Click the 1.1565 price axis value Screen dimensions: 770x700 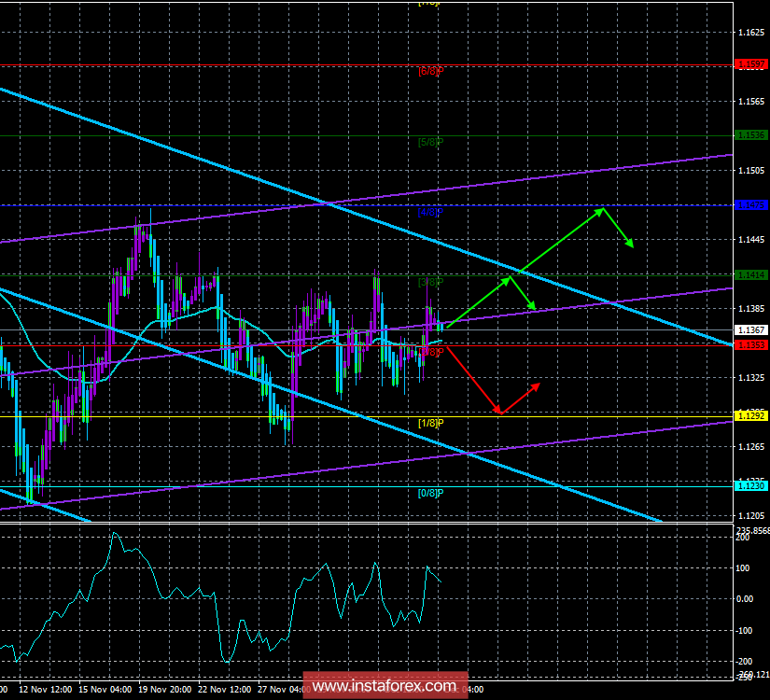[x=751, y=101]
